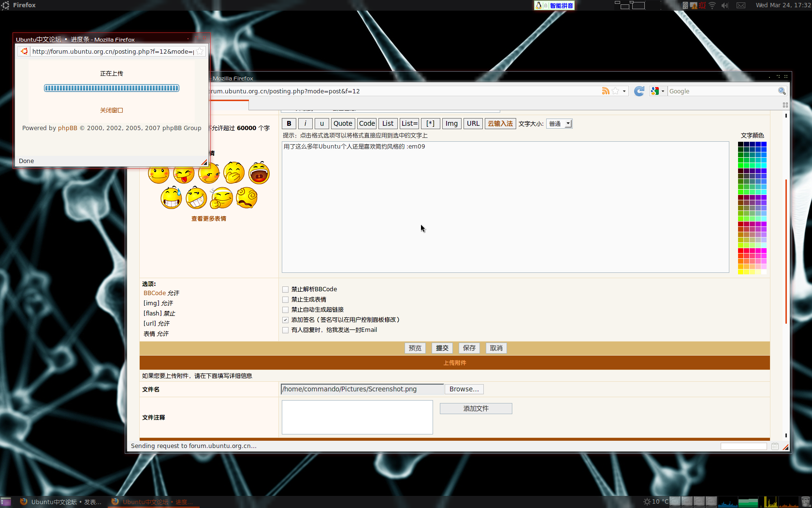Viewport: 812px width, 508px height.
Task: Click the status bar icon beside the progress meter
Action: pos(775,446)
